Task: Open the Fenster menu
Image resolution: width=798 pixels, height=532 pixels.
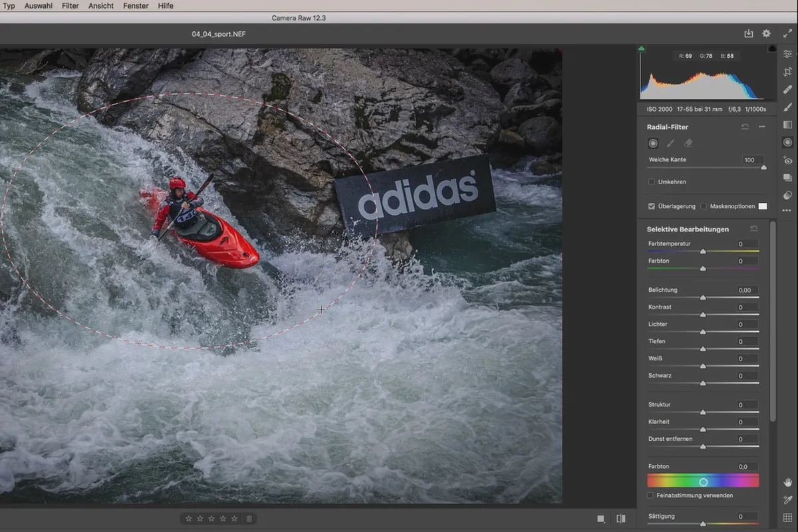Action: tap(136, 5)
